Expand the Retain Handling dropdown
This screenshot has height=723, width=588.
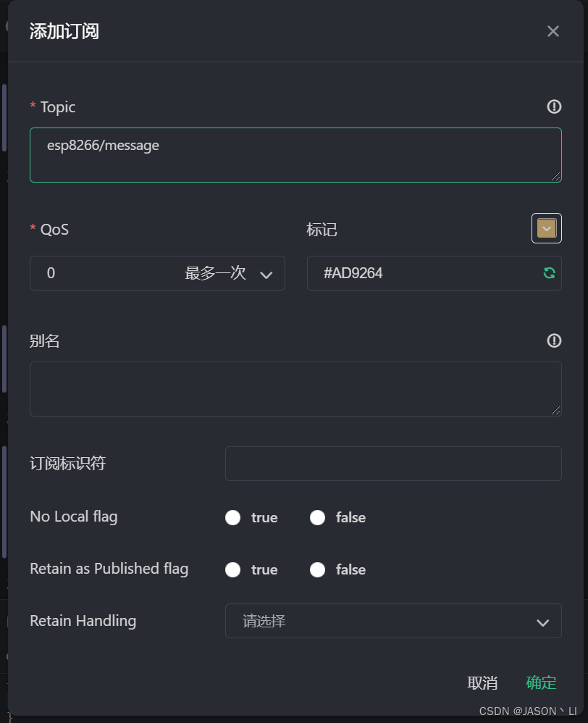tap(393, 621)
